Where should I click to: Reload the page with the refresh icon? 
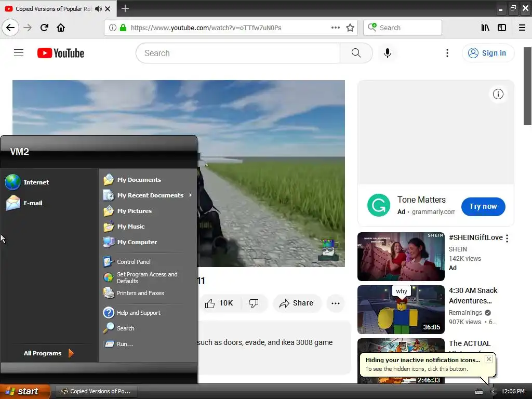45,28
